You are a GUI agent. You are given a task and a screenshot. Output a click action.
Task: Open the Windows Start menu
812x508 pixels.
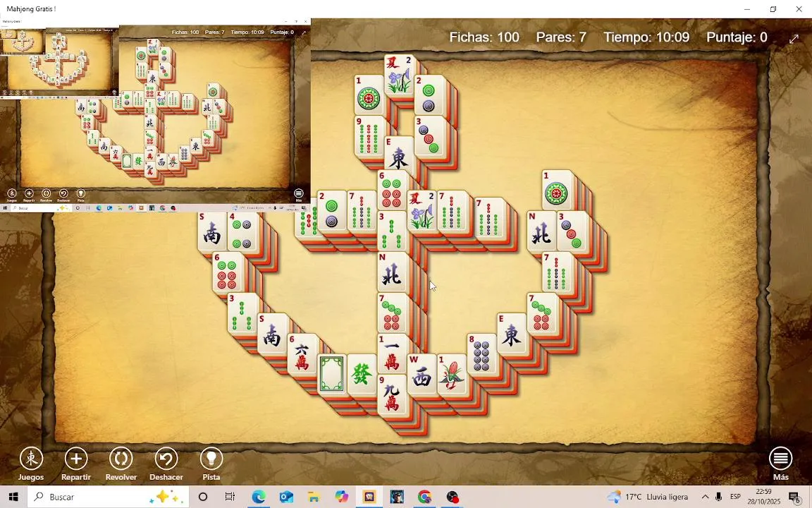13,497
